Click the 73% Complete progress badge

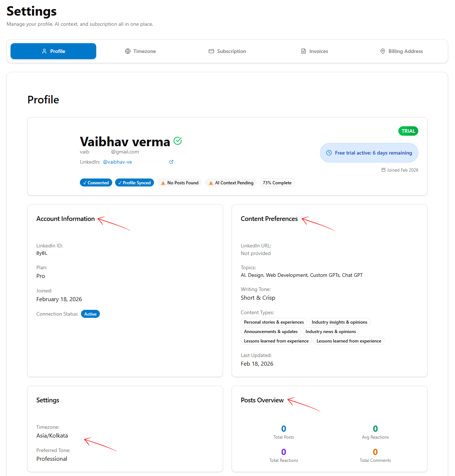coord(277,182)
